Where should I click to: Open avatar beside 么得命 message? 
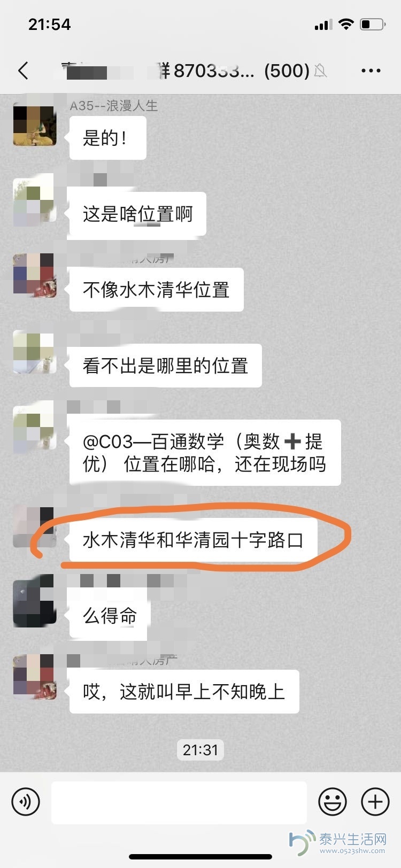coord(34,600)
